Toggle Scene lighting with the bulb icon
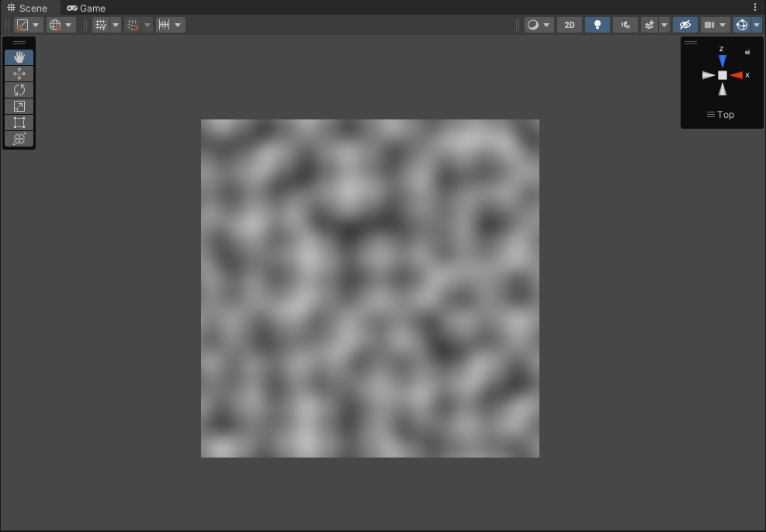The height and width of the screenshot is (532, 766). (598, 25)
